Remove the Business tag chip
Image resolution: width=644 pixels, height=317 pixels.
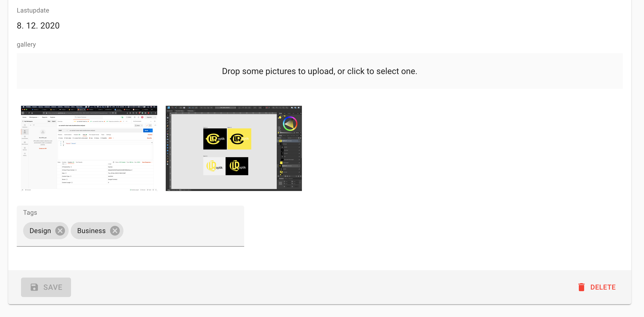tap(115, 231)
